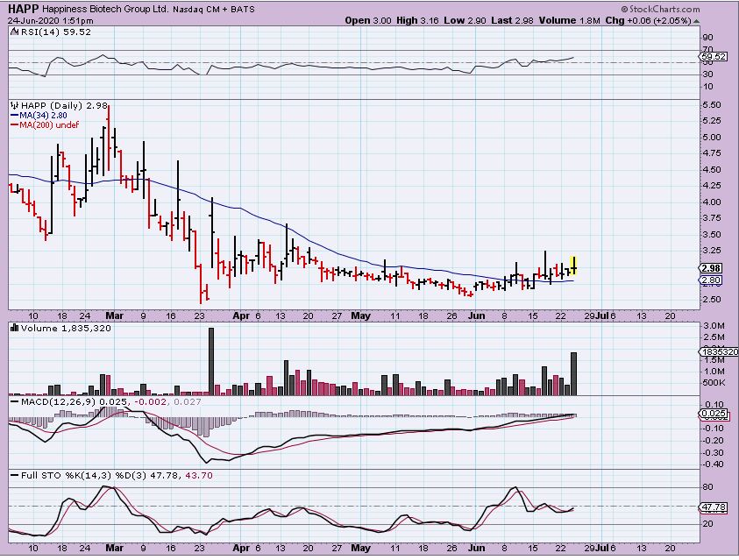Click the 500K volume axis label
This screenshot has height=560, width=739.
point(713,382)
